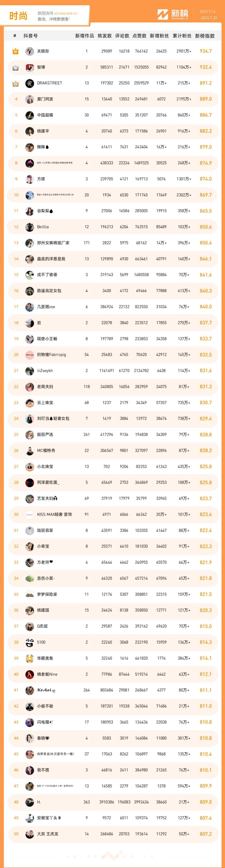Click the 织物猪Fabricpig profile avatar

[x=30, y=355]
